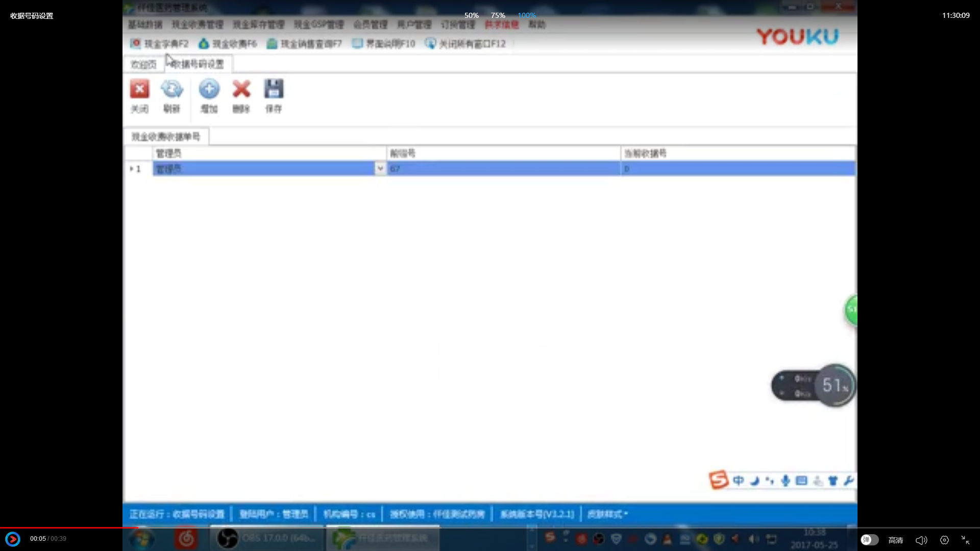Click the pharmacy management system taskbar button
The image size is (980, 551).
click(x=383, y=538)
